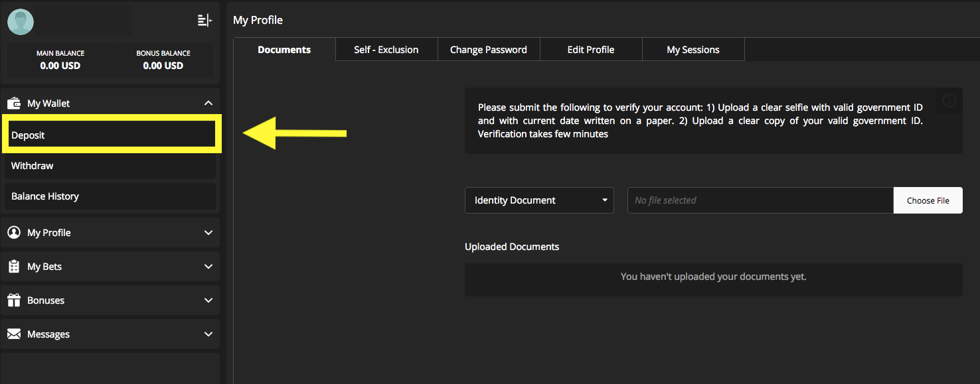This screenshot has width=980, height=384.
Task: Click the BONUS BALANCE label
Action: pyautogui.click(x=163, y=53)
